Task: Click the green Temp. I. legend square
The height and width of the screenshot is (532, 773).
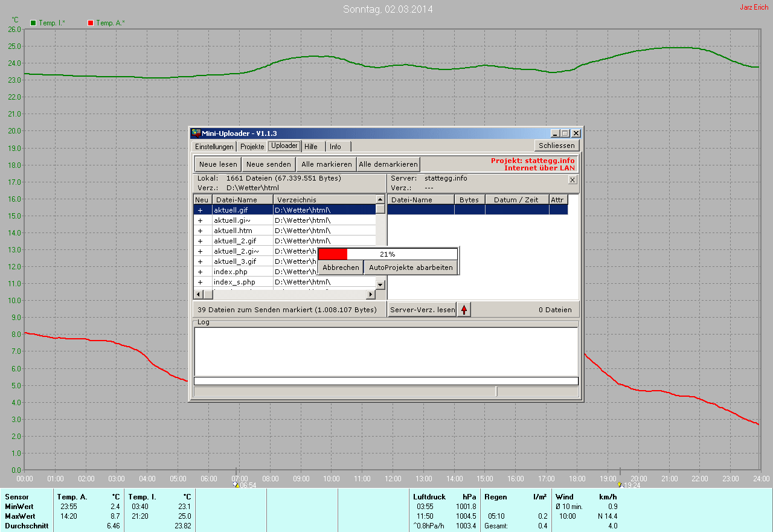Action: coord(33,23)
